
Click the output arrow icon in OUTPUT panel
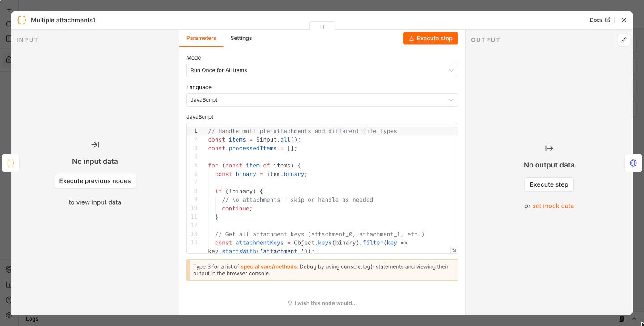(x=549, y=148)
